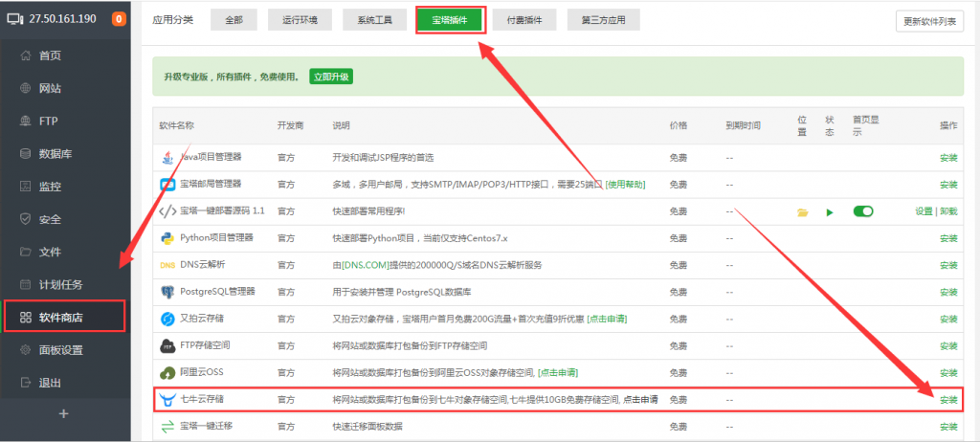
Task: Click the 更新软件列表 button
Action: click(929, 21)
